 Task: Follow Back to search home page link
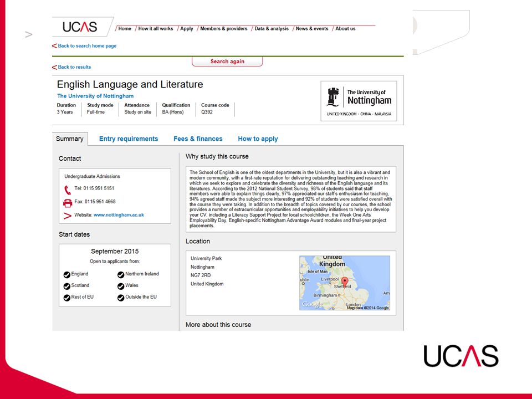click(x=87, y=46)
